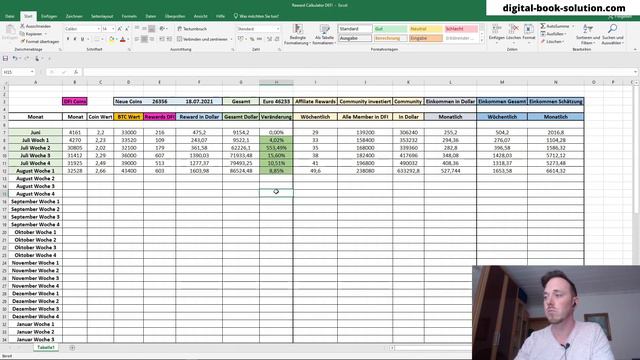Viewport: 640px width, 360px height.
Task: Click the increase decimal places icon
Action: coord(269,39)
